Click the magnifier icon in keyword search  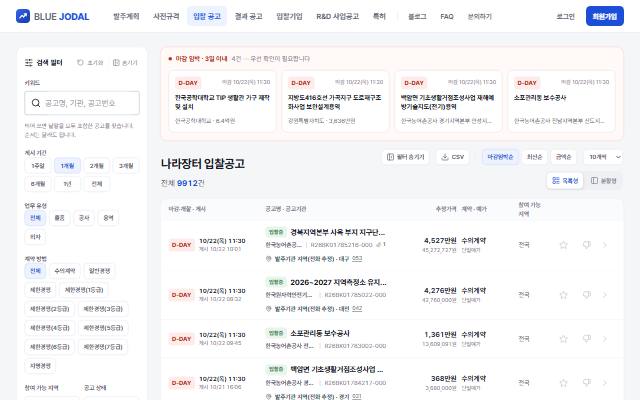coord(36,103)
